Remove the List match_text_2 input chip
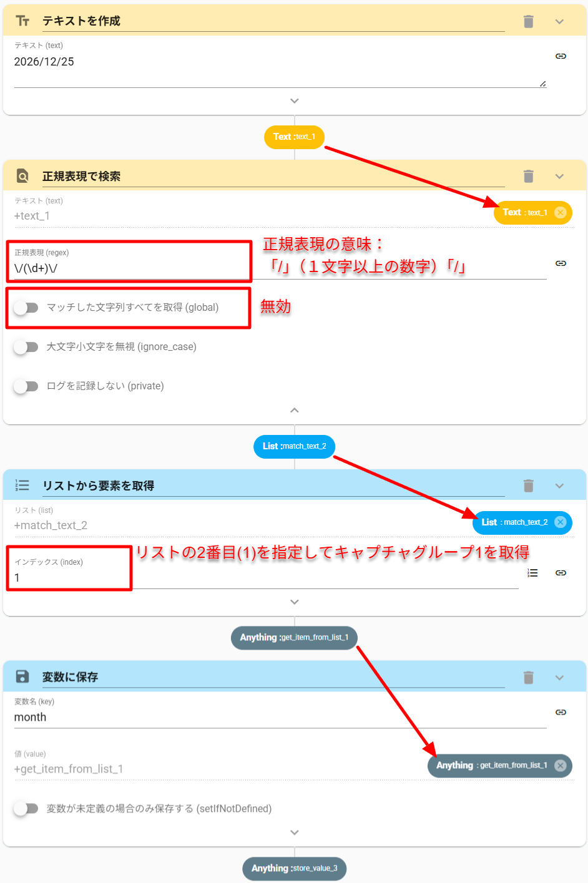This screenshot has height=883, width=588. (561, 522)
